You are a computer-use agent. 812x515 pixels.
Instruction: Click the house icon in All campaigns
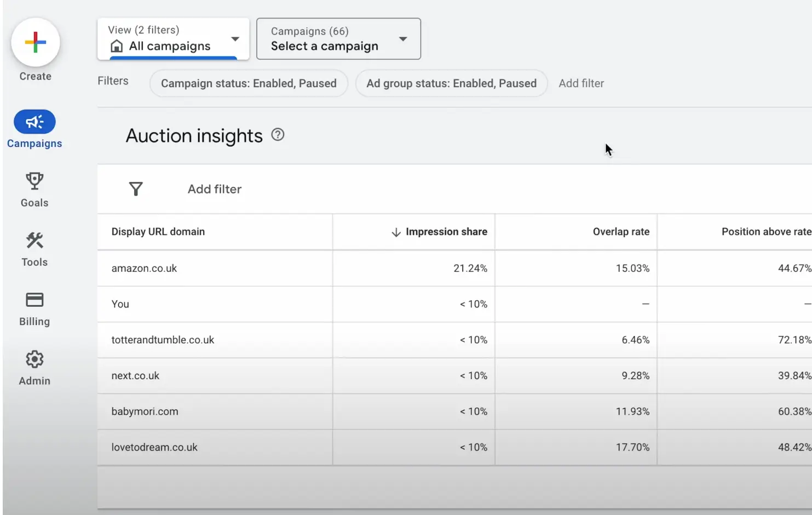117,46
